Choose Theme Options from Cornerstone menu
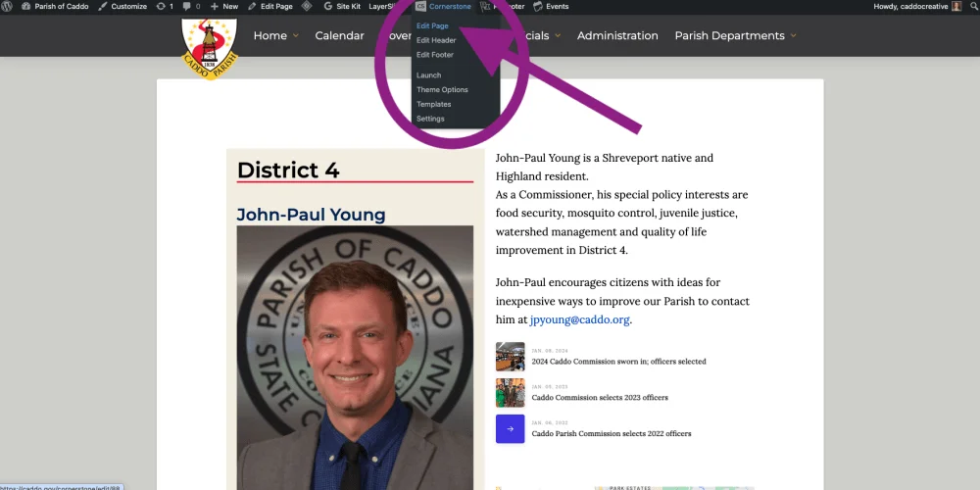 click(x=442, y=89)
